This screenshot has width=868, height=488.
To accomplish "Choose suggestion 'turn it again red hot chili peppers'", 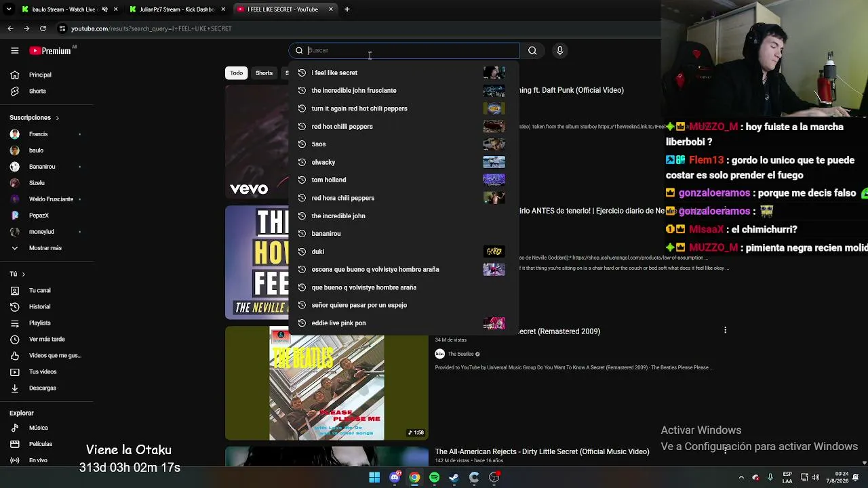I will pyautogui.click(x=403, y=108).
